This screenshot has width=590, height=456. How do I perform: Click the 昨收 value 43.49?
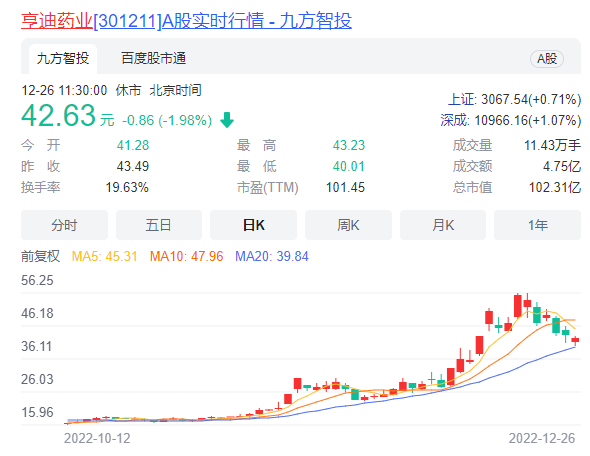133,166
